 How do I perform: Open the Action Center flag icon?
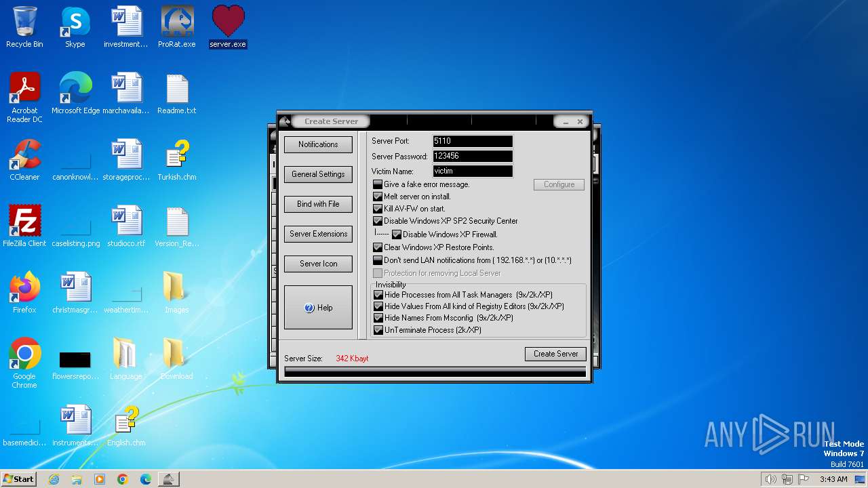pos(804,479)
